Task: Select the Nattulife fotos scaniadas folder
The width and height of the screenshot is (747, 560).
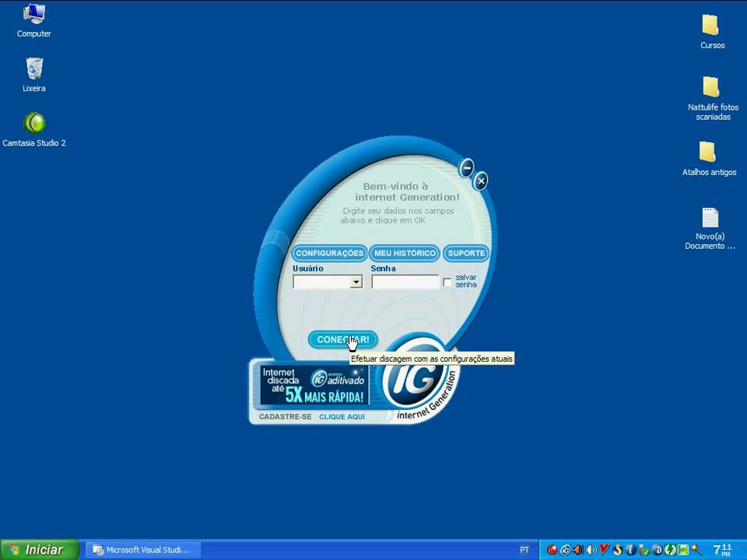Action: [x=713, y=99]
